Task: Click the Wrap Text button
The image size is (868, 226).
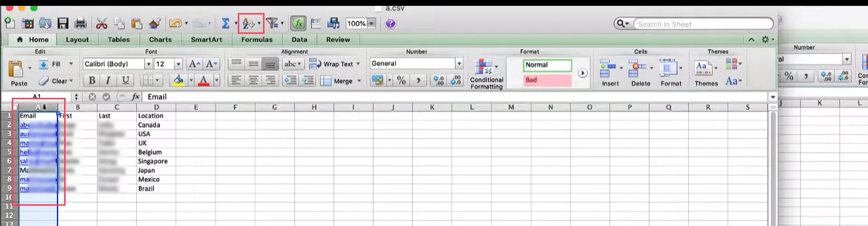Action: point(334,64)
